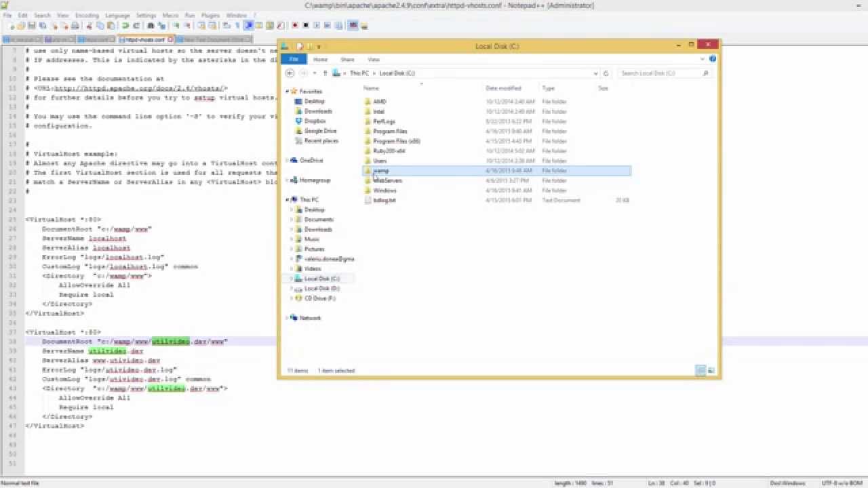Viewport: 868px width, 488px height.
Task: Open the Settings menu
Action: coord(146,15)
